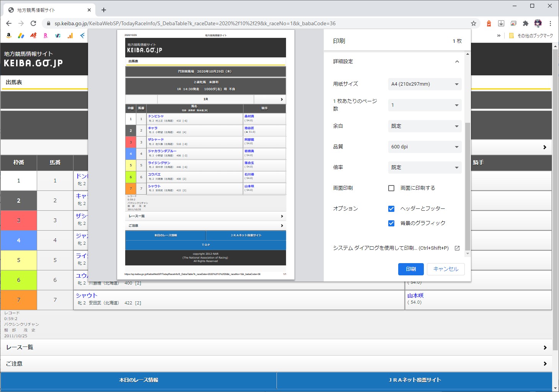Click the browser back arrow

[9, 23]
